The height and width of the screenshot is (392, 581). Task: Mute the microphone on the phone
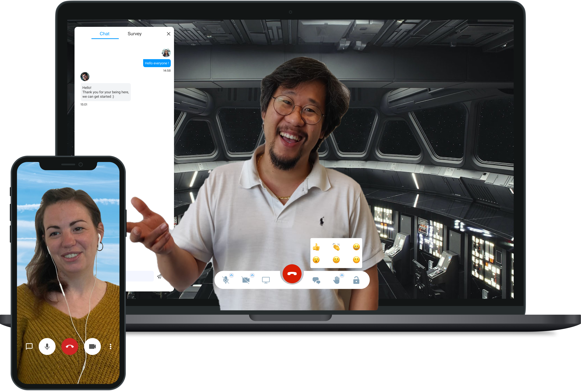pyautogui.click(x=47, y=346)
